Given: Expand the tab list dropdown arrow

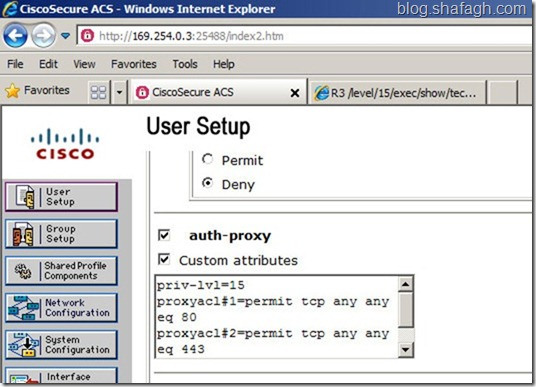Looking at the screenshot, I should point(119,92).
